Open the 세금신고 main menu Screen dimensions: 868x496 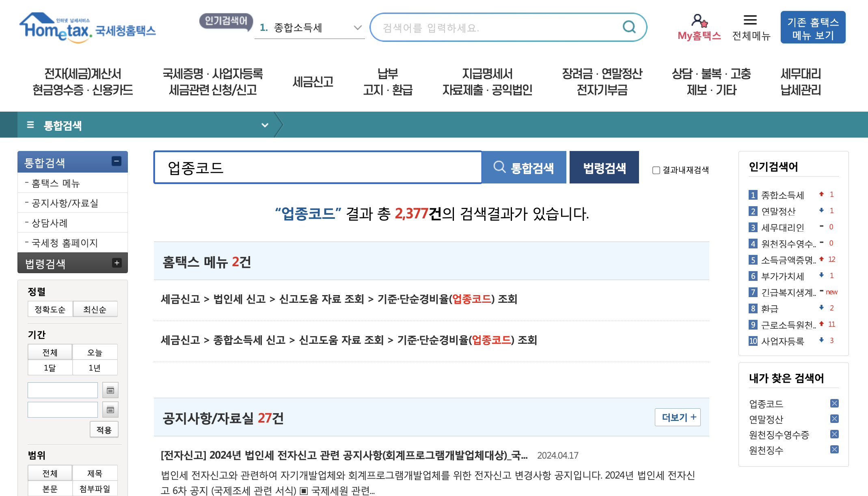(x=313, y=82)
